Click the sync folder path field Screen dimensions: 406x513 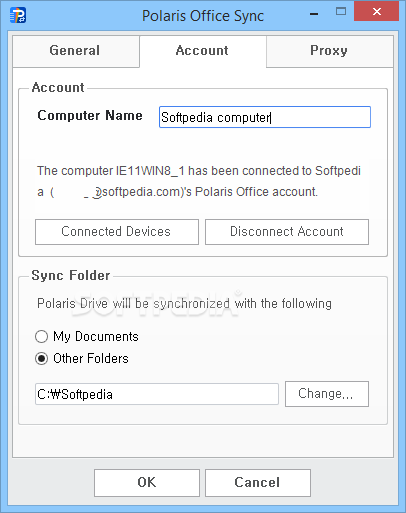tap(157, 394)
